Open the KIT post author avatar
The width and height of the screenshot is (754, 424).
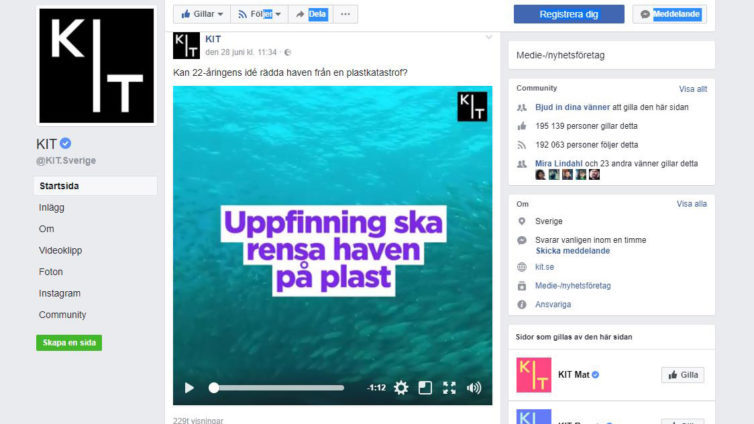click(186, 46)
